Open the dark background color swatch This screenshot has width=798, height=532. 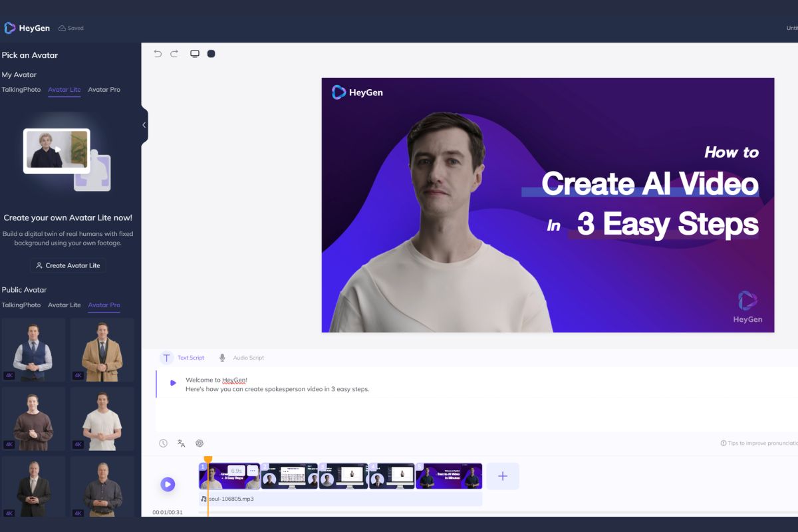[211, 54]
